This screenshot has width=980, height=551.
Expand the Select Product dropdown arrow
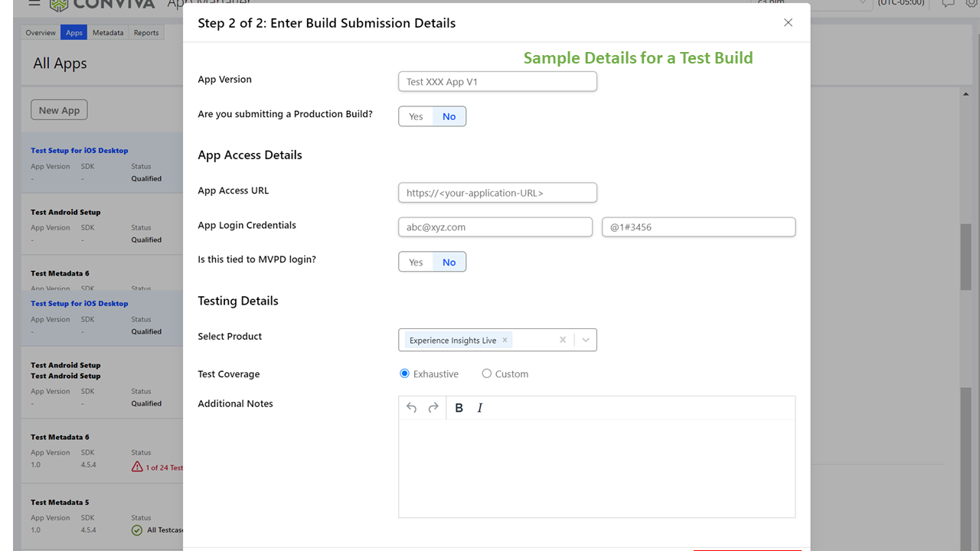[x=586, y=340]
